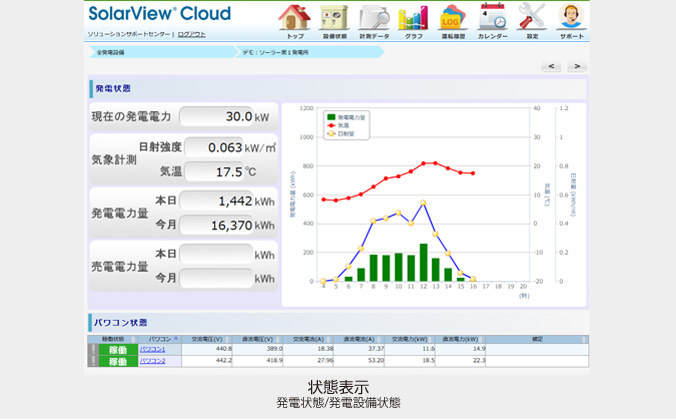Click the 53.20 DC current cell
Image resolution: width=676 pixels, height=420 pixels.
[359, 360]
